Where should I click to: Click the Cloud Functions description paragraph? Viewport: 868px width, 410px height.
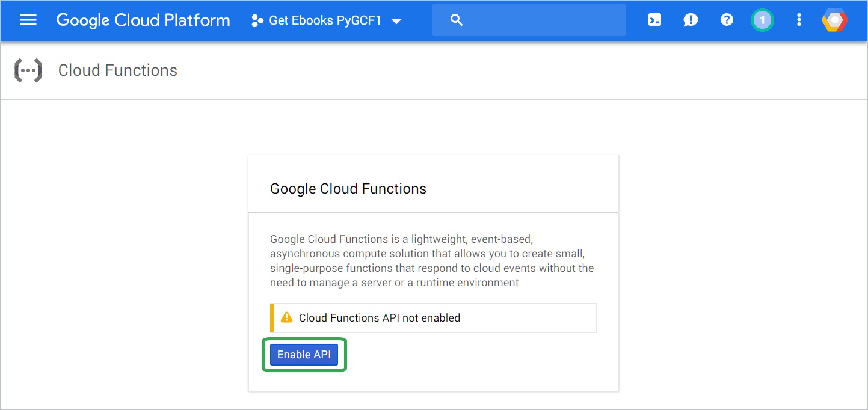click(x=432, y=261)
